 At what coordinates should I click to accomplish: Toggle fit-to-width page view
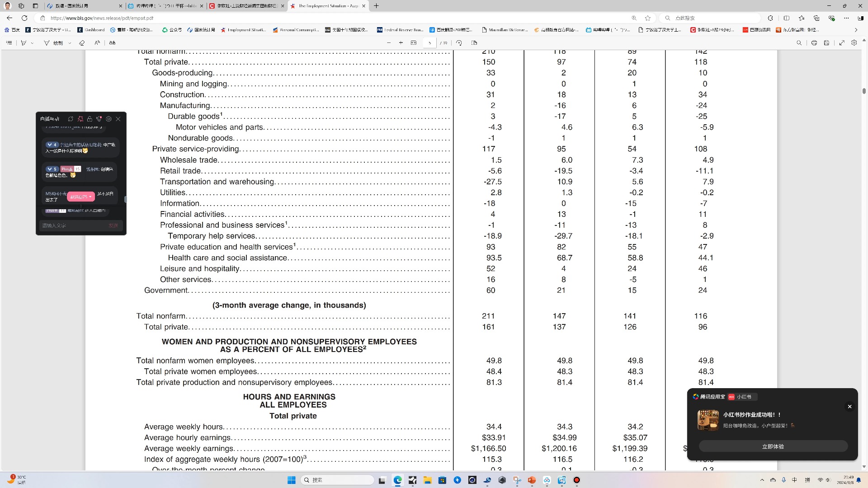point(413,42)
